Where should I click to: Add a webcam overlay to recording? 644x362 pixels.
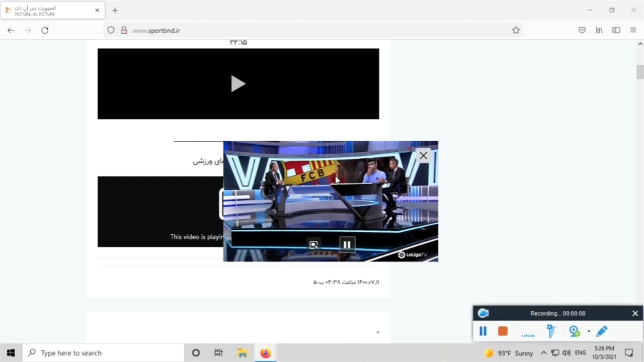pyautogui.click(x=574, y=331)
